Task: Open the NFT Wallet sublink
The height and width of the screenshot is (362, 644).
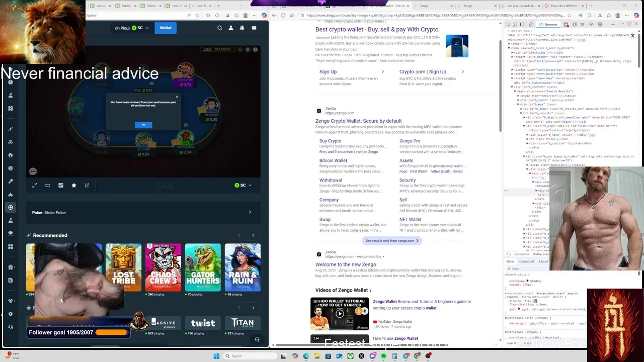Action: [411, 220]
